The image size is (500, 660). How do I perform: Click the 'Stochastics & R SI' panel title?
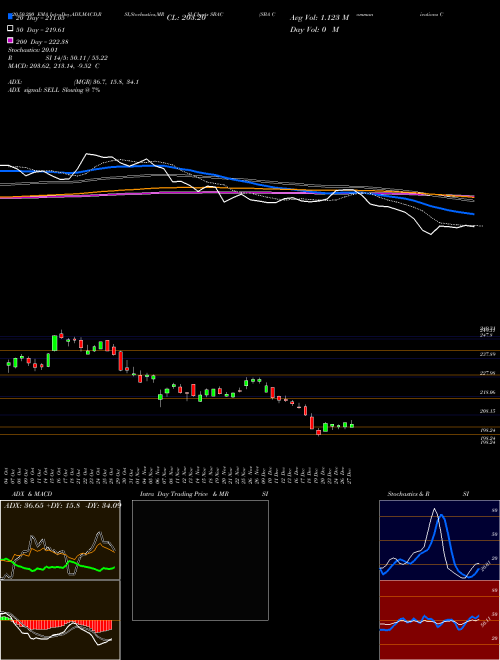(x=428, y=494)
